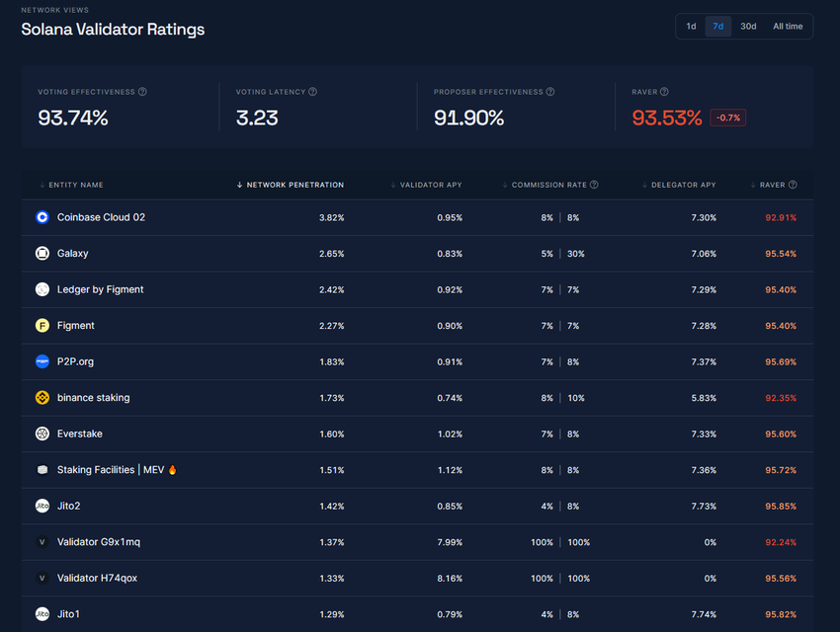
Task: Click the Staking Facilities logo icon
Action: (x=42, y=470)
